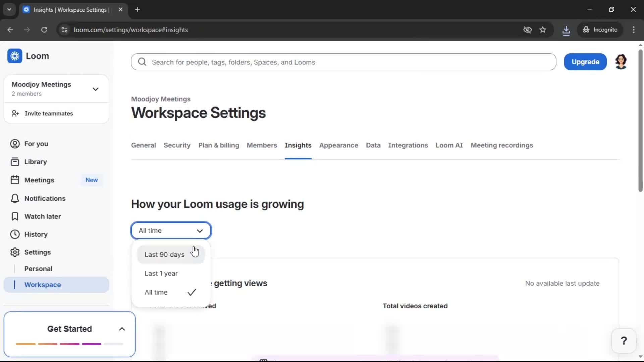Open Meetings from the sidebar
Image resolution: width=644 pixels, height=362 pixels.
click(40, 180)
